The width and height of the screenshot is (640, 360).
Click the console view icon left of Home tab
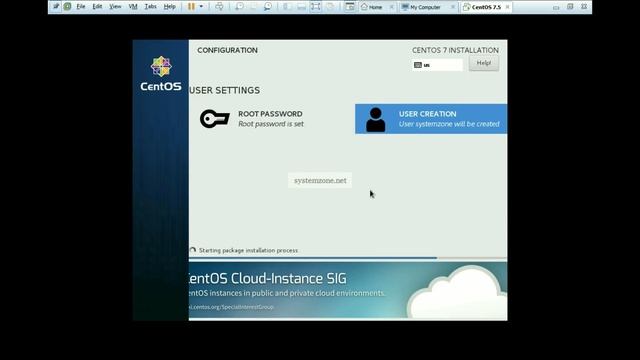(x=350, y=7)
